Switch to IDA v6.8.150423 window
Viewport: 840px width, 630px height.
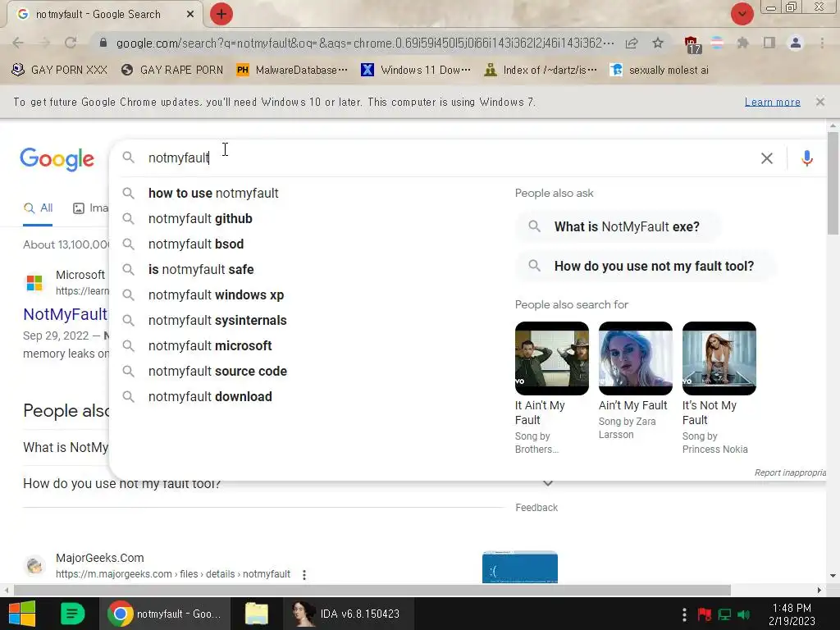click(347, 614)
